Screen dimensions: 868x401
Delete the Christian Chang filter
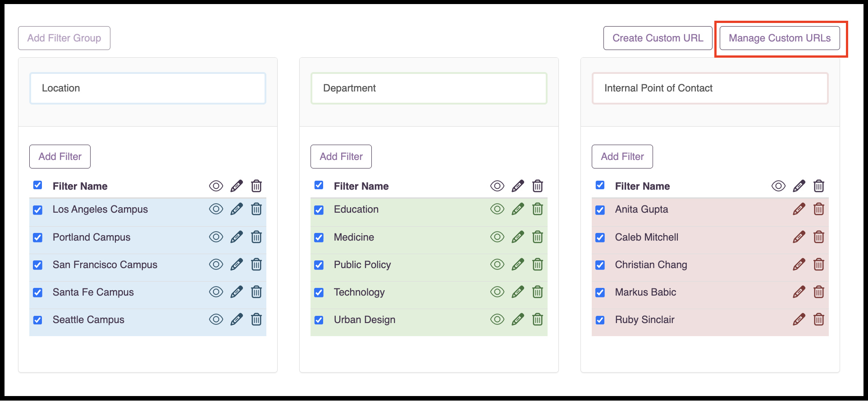(819, 264)
